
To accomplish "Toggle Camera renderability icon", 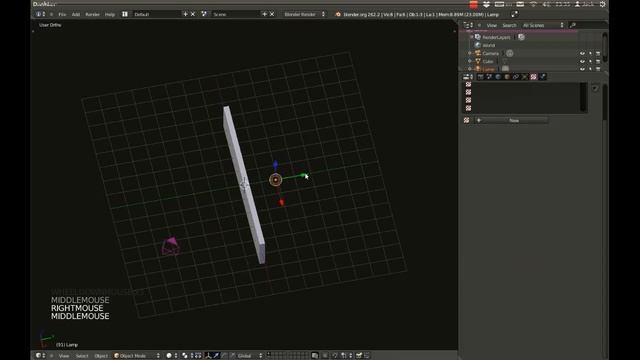I will [598, 53].
